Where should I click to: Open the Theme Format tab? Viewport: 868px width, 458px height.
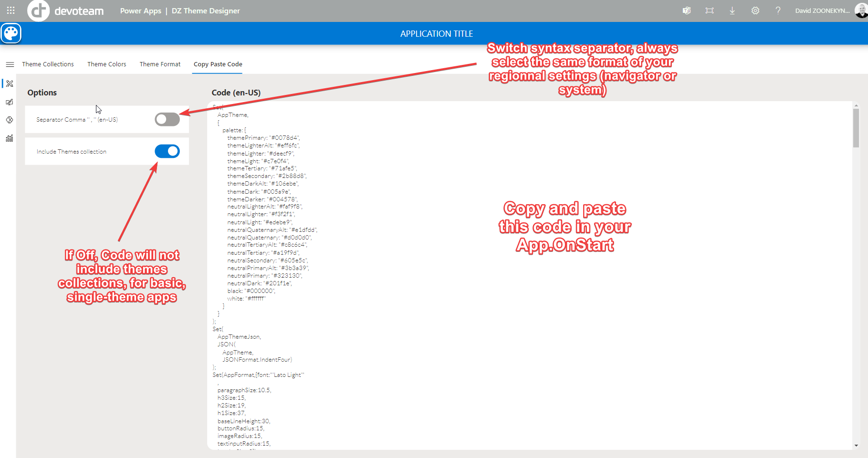pos(160,64)
